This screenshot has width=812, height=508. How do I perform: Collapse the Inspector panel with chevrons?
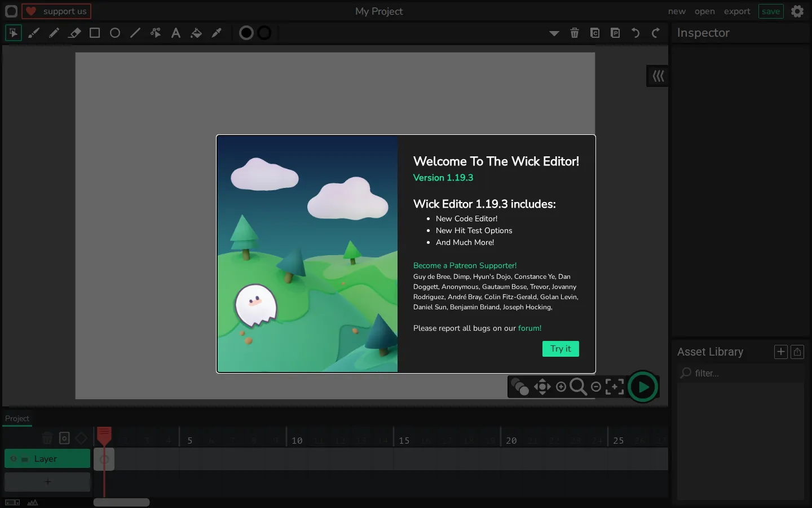(658, 76)
